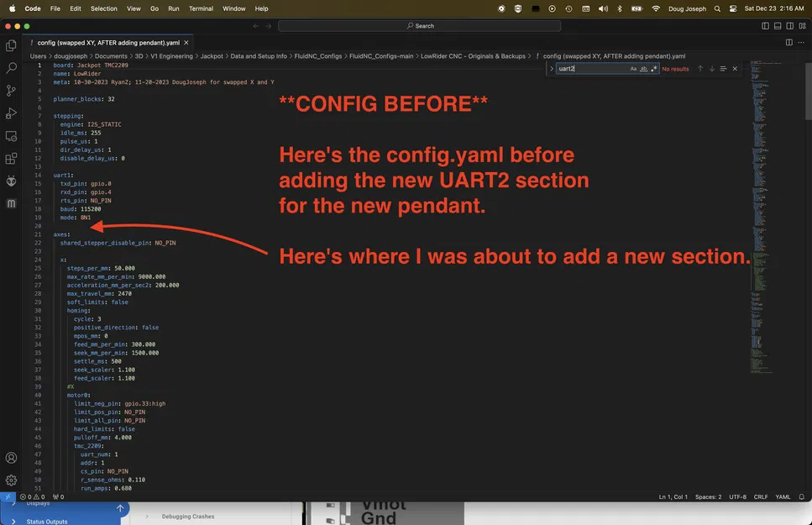Jump to next find match
Screen dimensions: 812x525
tap(711, 68)
